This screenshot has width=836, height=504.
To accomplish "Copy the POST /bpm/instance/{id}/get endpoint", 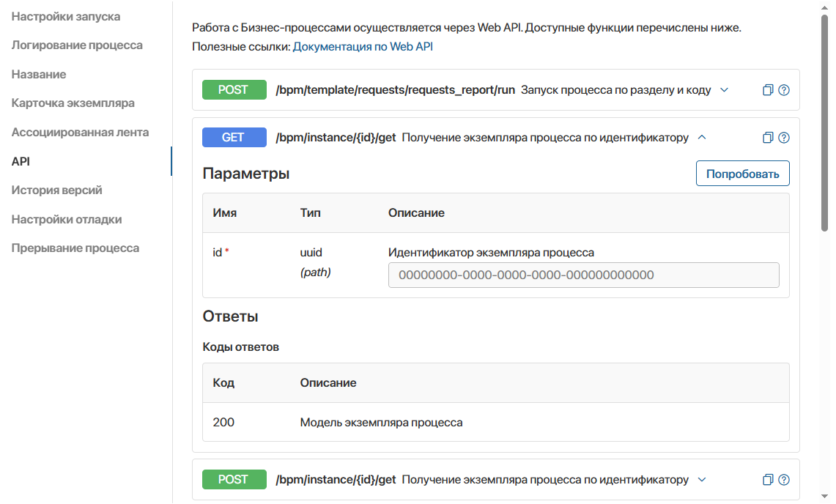I will click(x=768, y=480).
